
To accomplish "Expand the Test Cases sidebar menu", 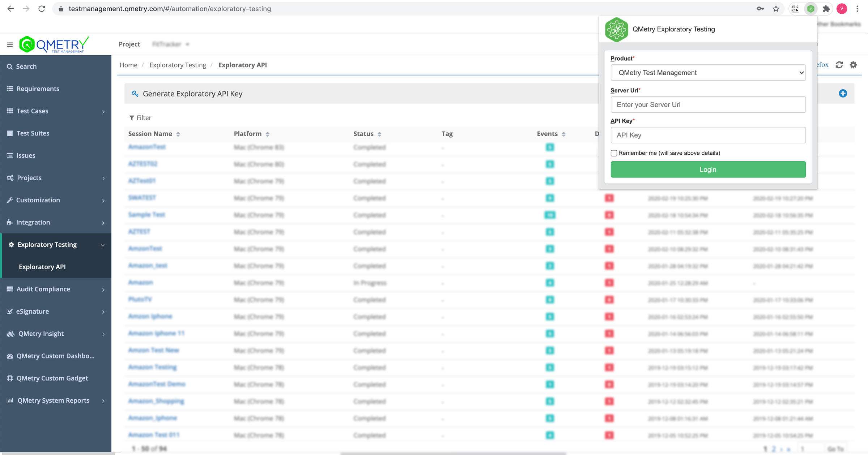I will [x=103, y=111].
